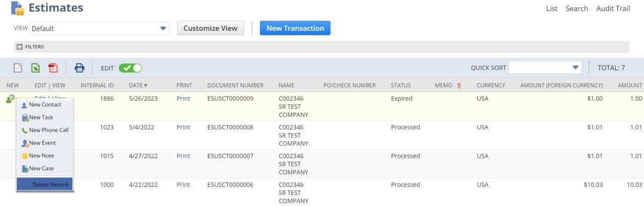Screen dimensions: 644x206
Task: Choose New Phone Call from the popup menu
Action: tap(45, 130)
